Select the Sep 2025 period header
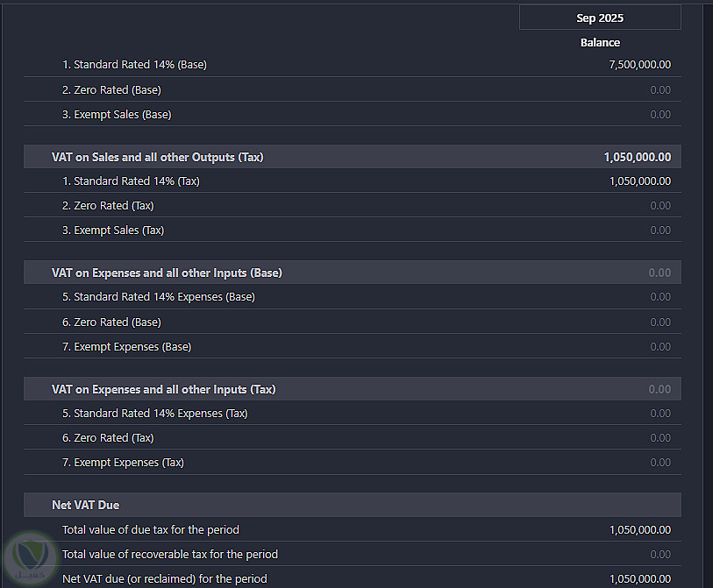The image size is (713, 588). (x=600, y=18)
